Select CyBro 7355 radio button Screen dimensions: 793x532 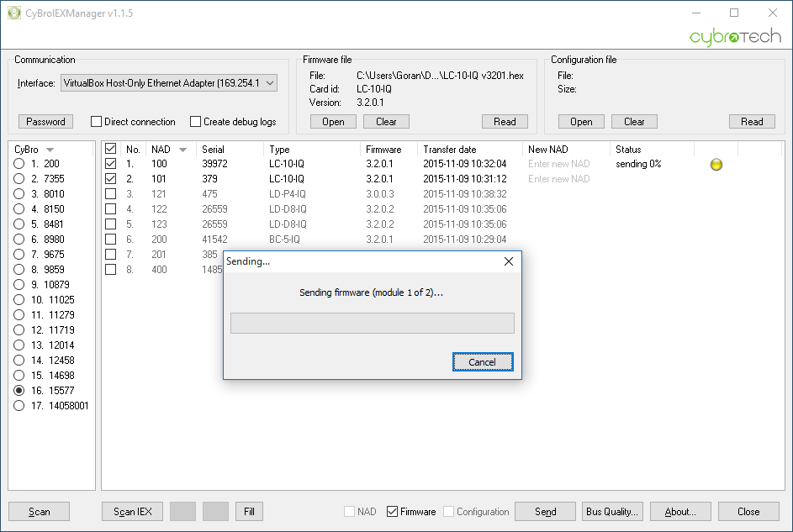click(19, 179)
